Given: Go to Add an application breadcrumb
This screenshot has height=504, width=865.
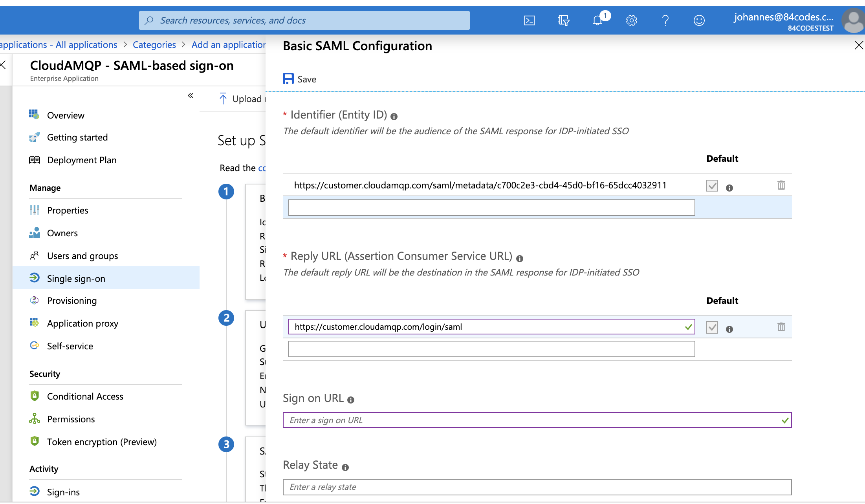Looking at the screenshot, I should (x=229, y=45).
